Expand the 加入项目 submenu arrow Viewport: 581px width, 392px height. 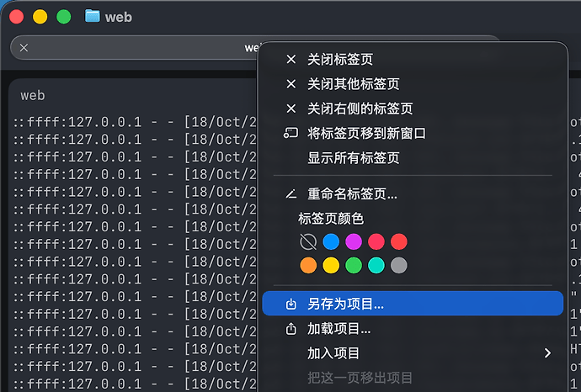click(547, 352)
